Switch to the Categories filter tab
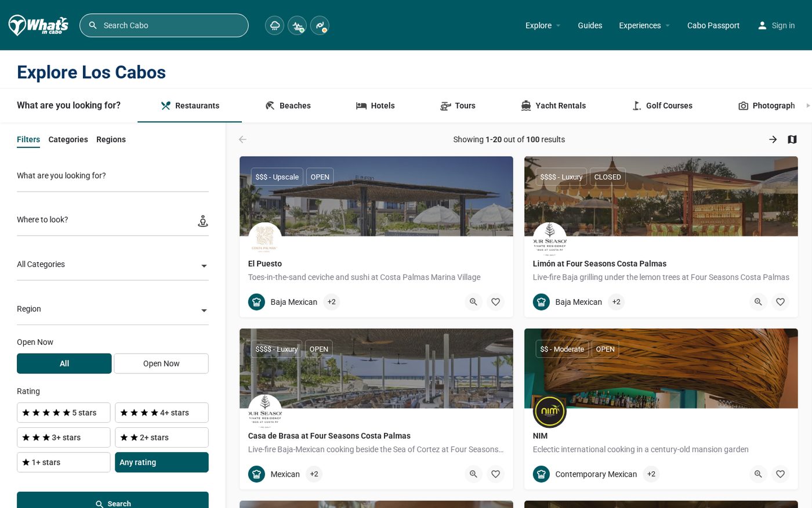 [x=68, y=139]
